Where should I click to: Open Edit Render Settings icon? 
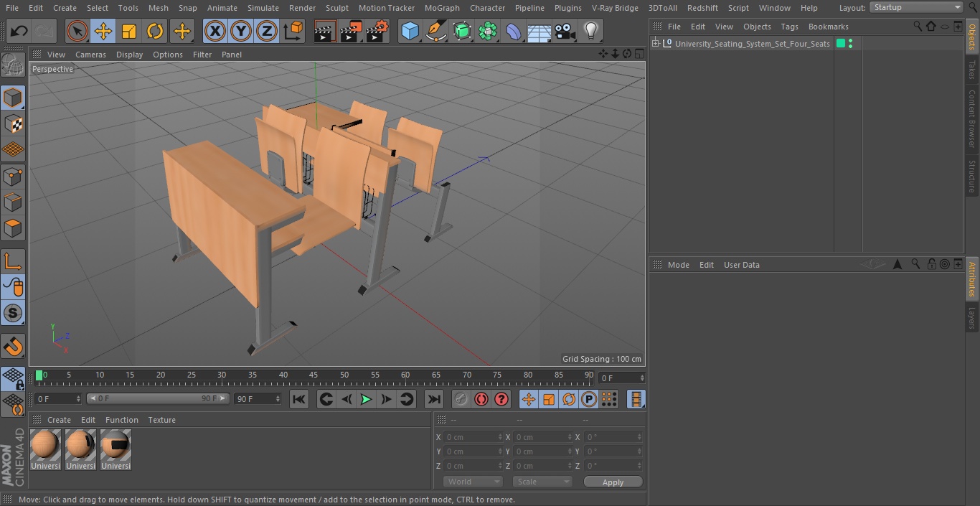tap(377, 31)
